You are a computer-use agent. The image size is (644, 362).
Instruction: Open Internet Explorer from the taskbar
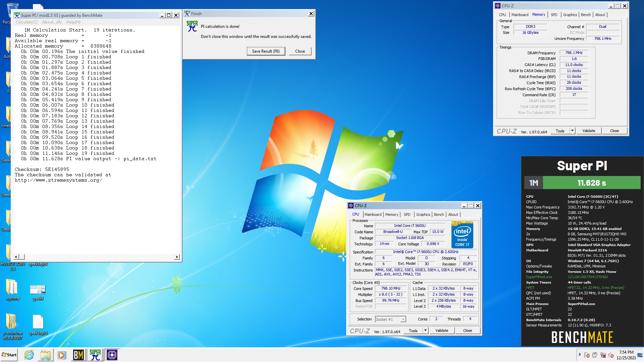pos(29,355)
